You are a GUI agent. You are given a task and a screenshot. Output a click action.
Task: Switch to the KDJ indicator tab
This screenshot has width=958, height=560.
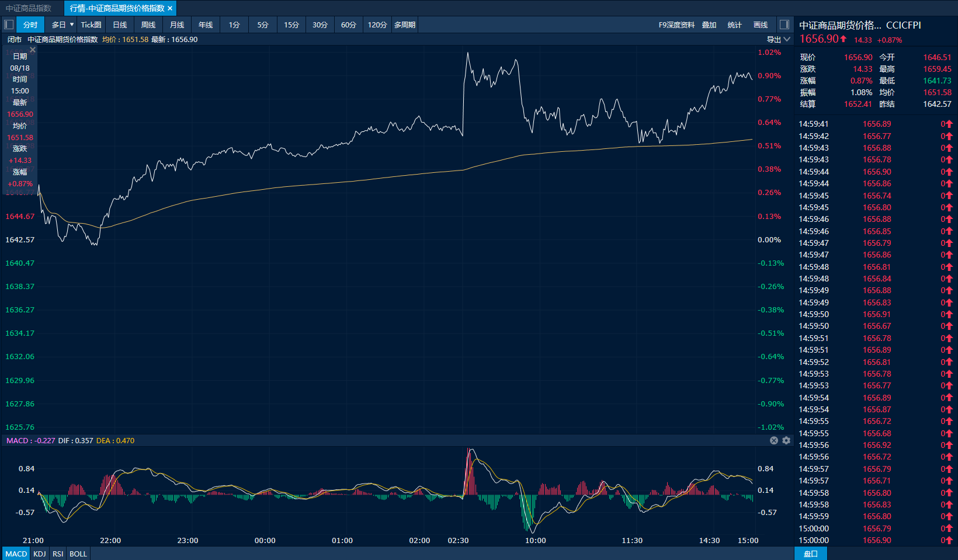[x=40, y=554]
